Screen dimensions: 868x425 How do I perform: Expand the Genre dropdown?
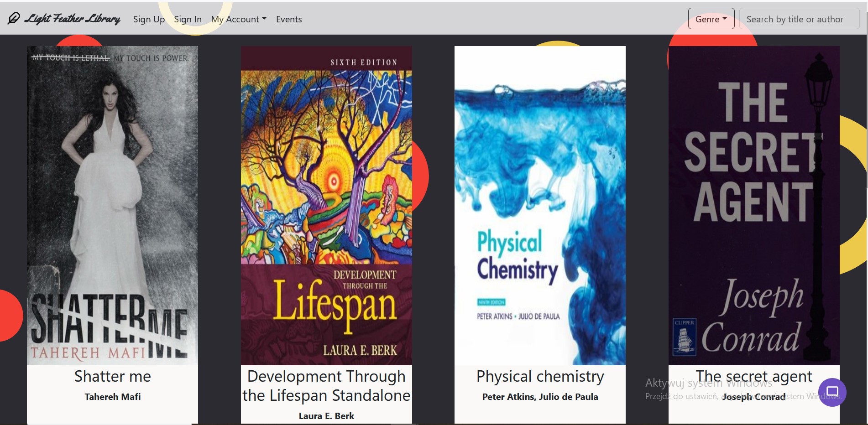[711, 19]
